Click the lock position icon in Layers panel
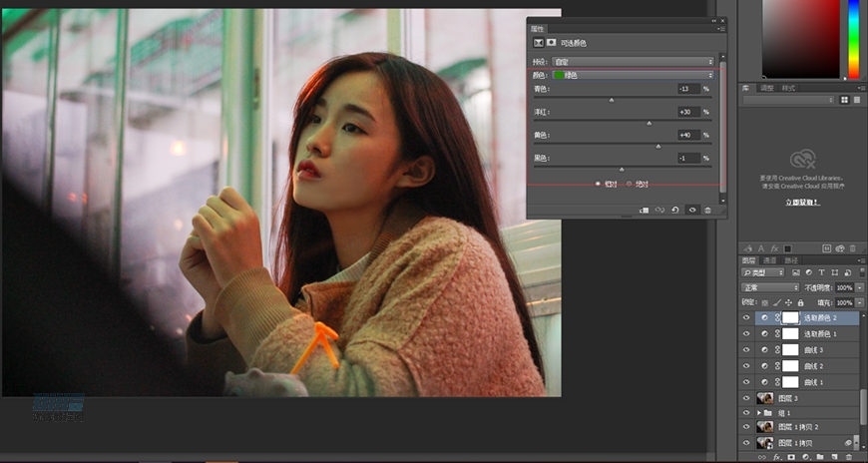This screenshot has height=463, width=868. click(788, 302)
